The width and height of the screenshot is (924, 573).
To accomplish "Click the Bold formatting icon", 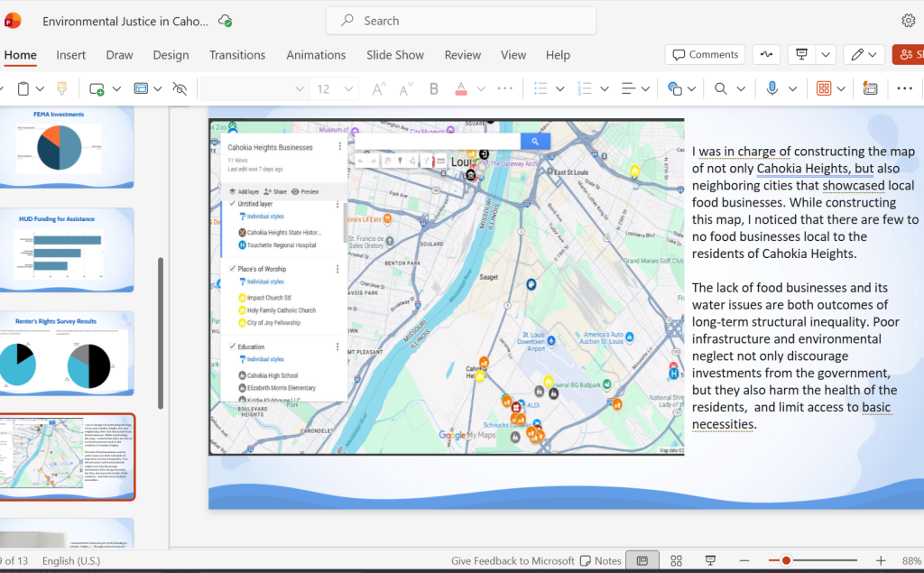I will coord(434,89).
